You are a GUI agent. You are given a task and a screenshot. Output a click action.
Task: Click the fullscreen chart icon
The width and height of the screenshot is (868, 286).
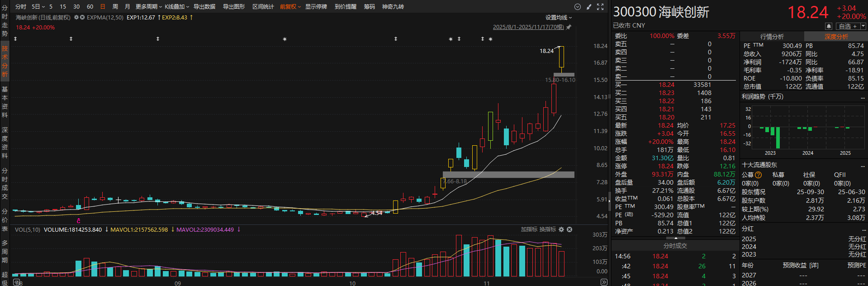(600, 7)
